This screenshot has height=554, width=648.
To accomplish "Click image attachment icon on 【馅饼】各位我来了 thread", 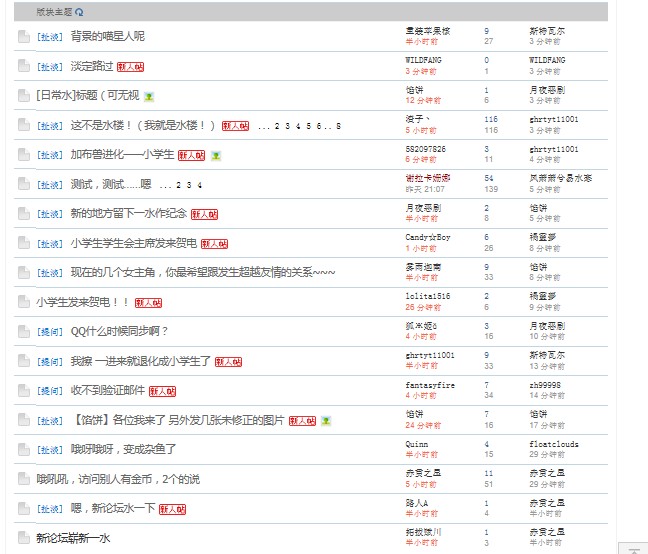I will coord(326,421).
